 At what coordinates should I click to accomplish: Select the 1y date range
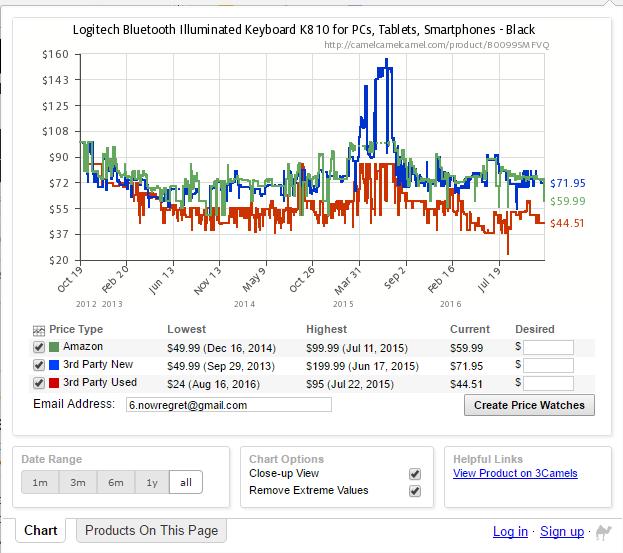point(152,482)
